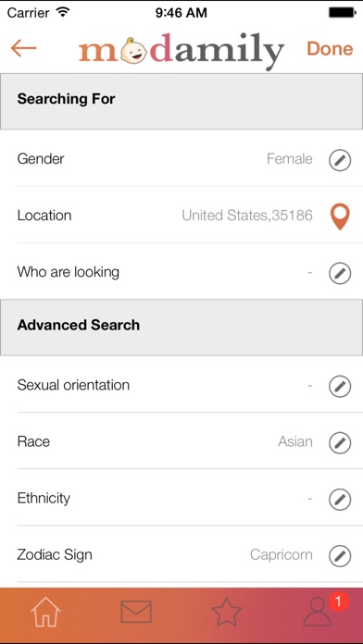Tap the modamily logo
Screen dimensions: 363x644
click(181, 51)
